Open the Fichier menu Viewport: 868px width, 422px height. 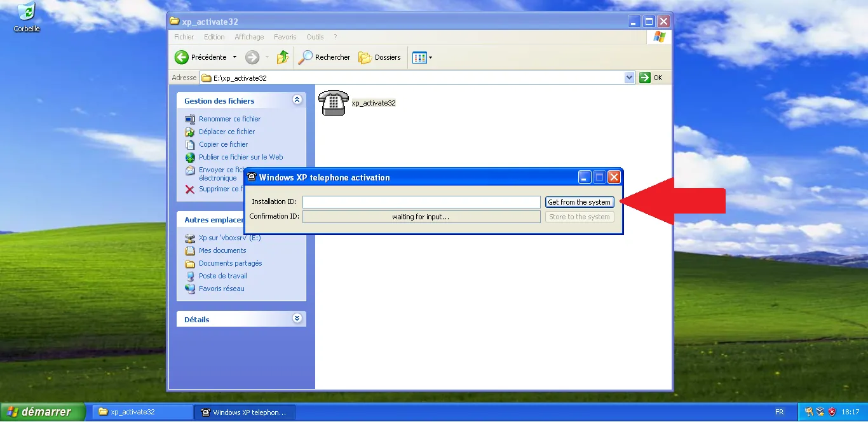click(183, 36)
